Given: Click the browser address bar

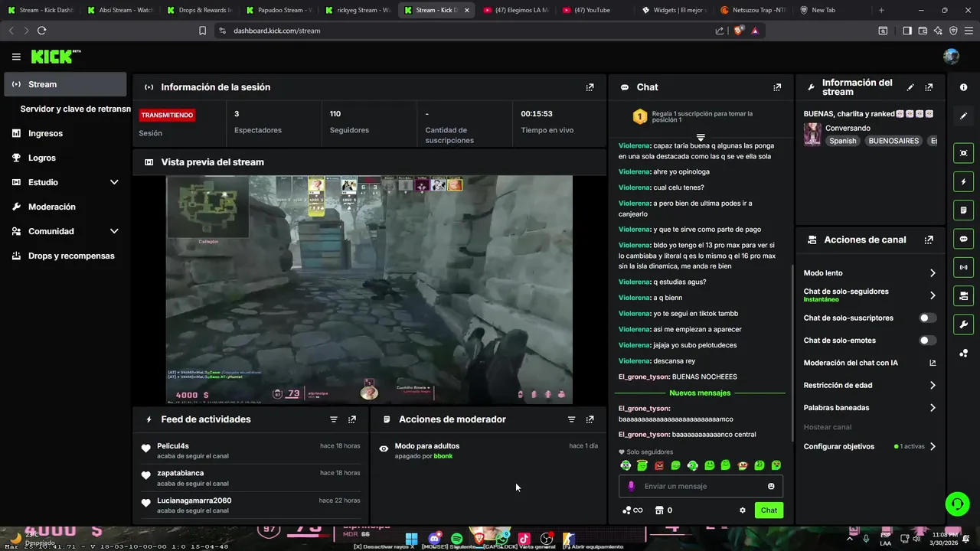Looking at the screenshot, I should point(467,31).
